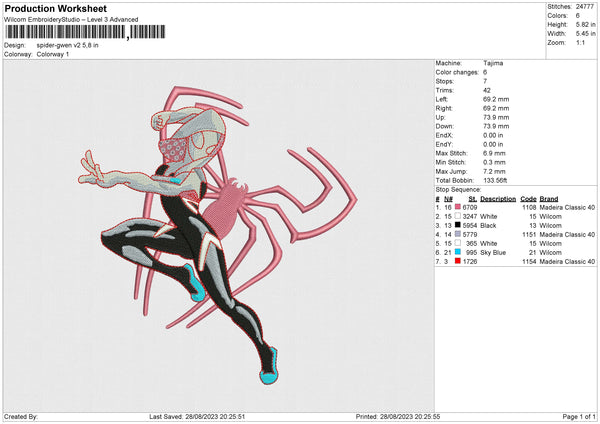Select the Color changes value
Screen dimensions: 600x424
485,72
